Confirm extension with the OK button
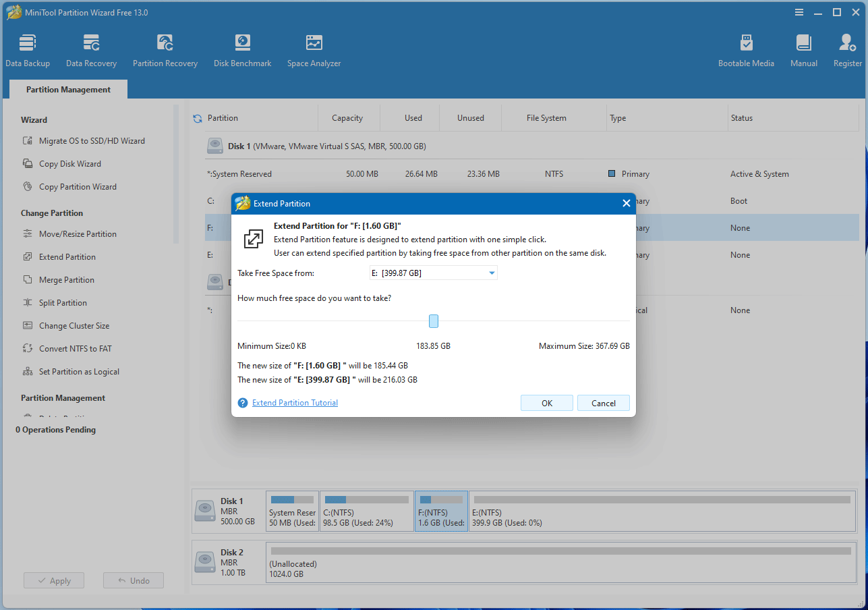The width and height of the screenshot is (868, 610). click(547, 403)
